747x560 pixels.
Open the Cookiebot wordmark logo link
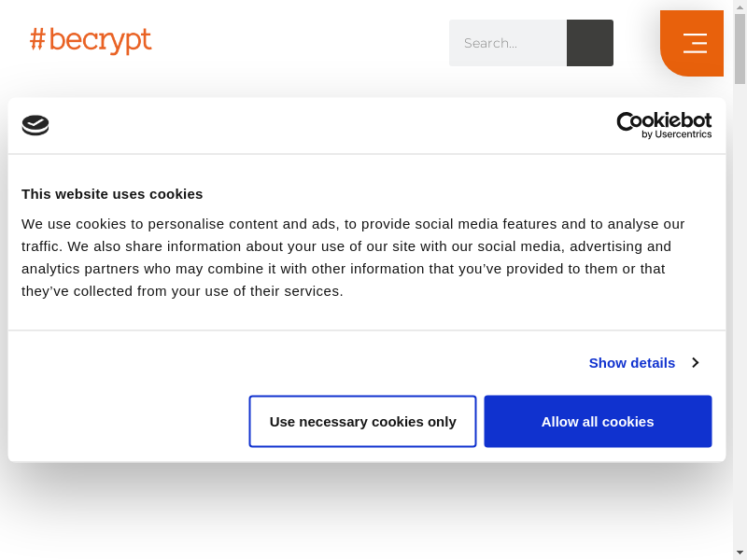click(x=664, y=120)
